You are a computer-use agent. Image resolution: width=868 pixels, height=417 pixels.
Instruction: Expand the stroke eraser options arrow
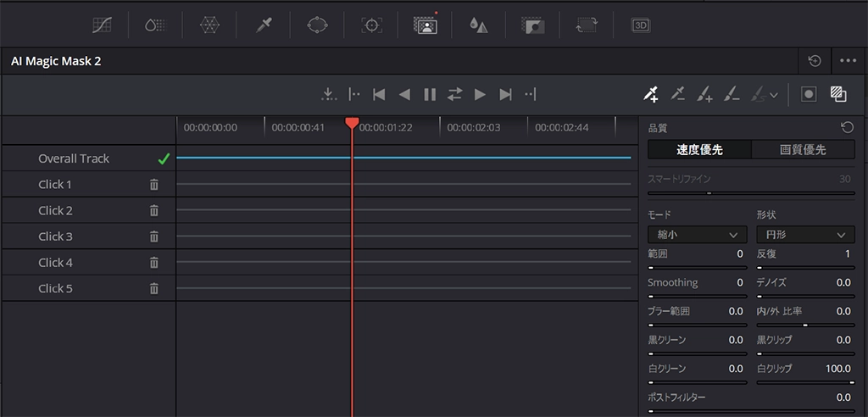(774, 95)
